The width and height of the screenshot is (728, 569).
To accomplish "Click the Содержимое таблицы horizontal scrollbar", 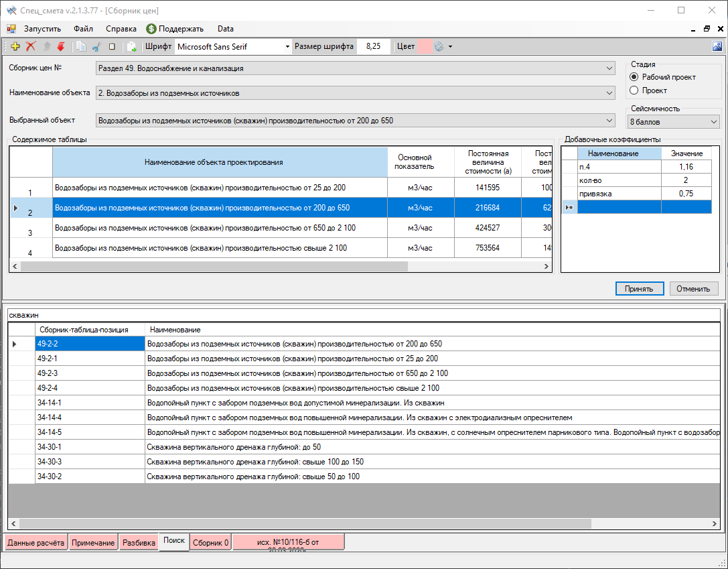I will 214,266.
